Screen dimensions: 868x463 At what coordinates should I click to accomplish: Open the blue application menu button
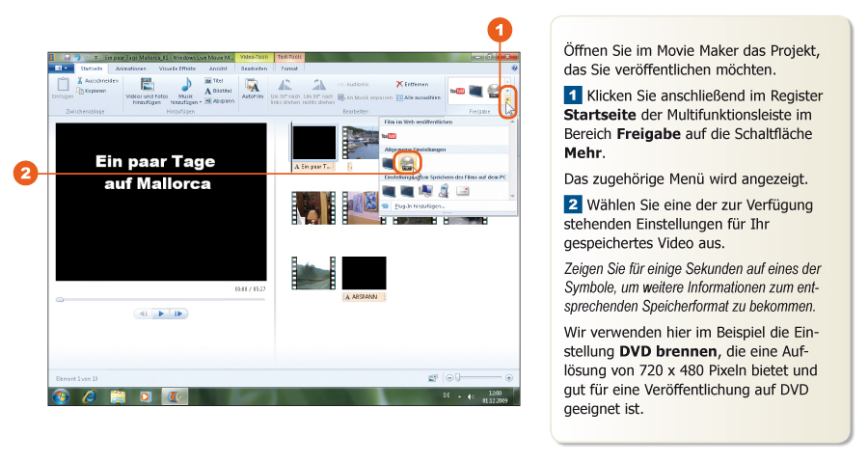[62, 68]
